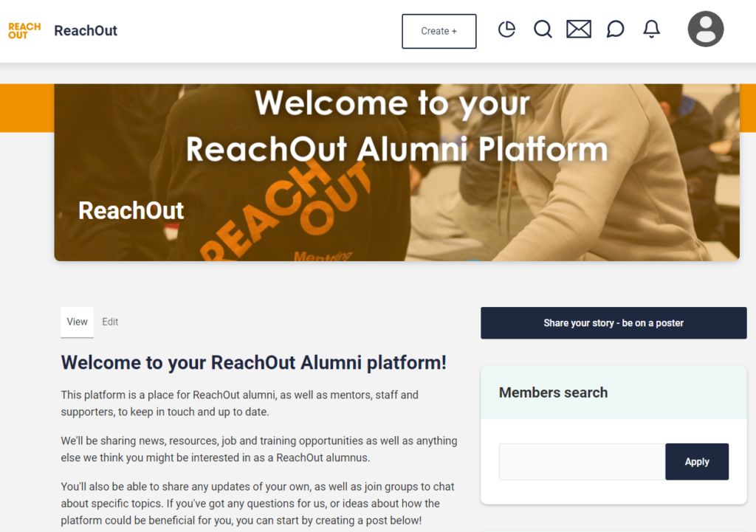Click the 'Members search' heading
Screen dimensions: 756x532
(553, 393)
